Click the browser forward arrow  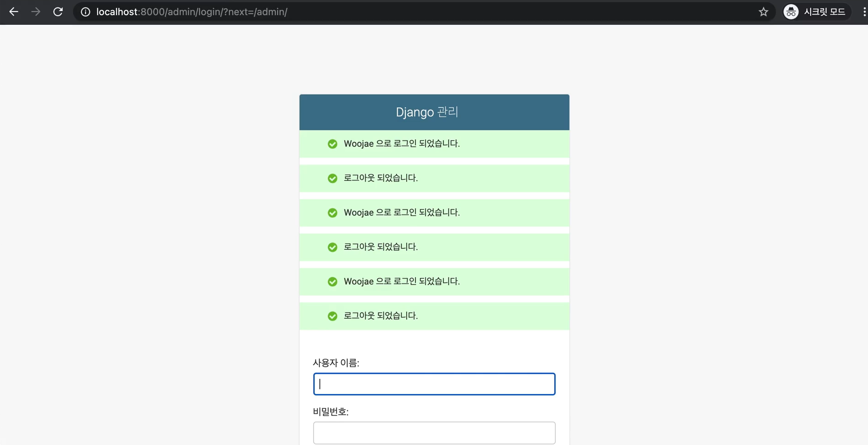36,12
